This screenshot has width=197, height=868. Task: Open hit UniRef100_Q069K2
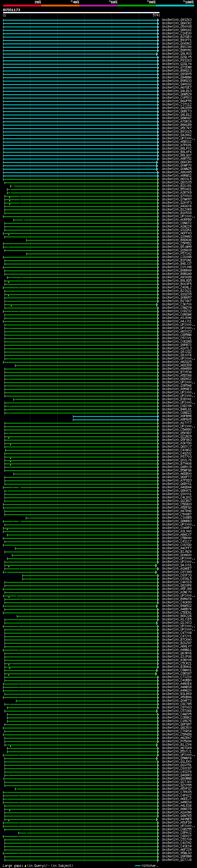(177, 43)
